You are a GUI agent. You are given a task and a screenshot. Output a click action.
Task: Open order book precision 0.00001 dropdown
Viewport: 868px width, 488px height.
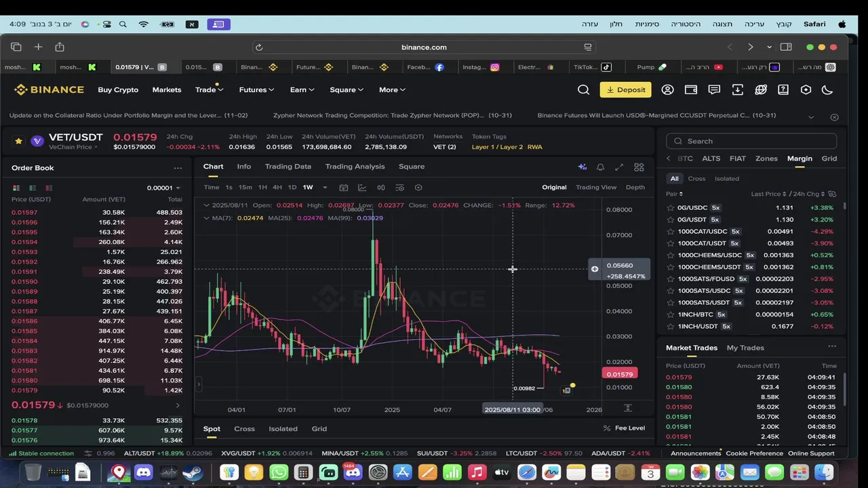pos(163,188)
